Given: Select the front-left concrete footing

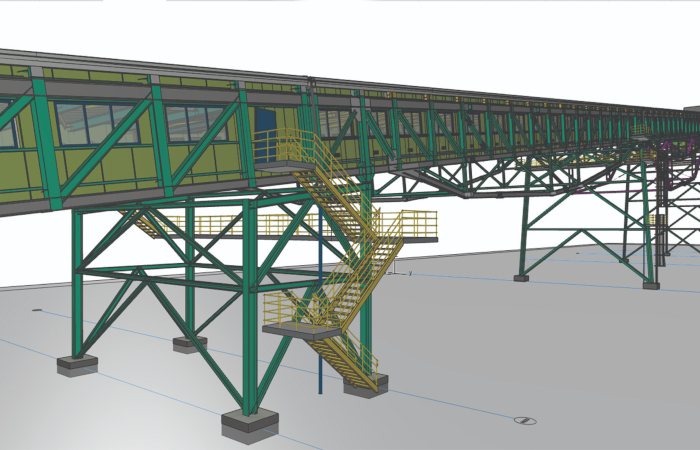Looking at the screenshot, I should pos(77,365).
